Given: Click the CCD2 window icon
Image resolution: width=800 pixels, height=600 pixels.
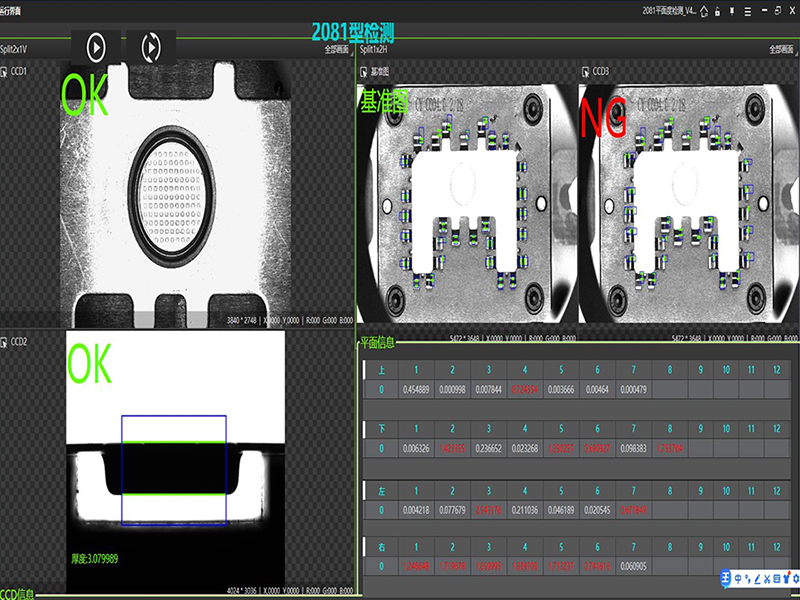Looking at the screenshot, I should [x=5, y=341].
